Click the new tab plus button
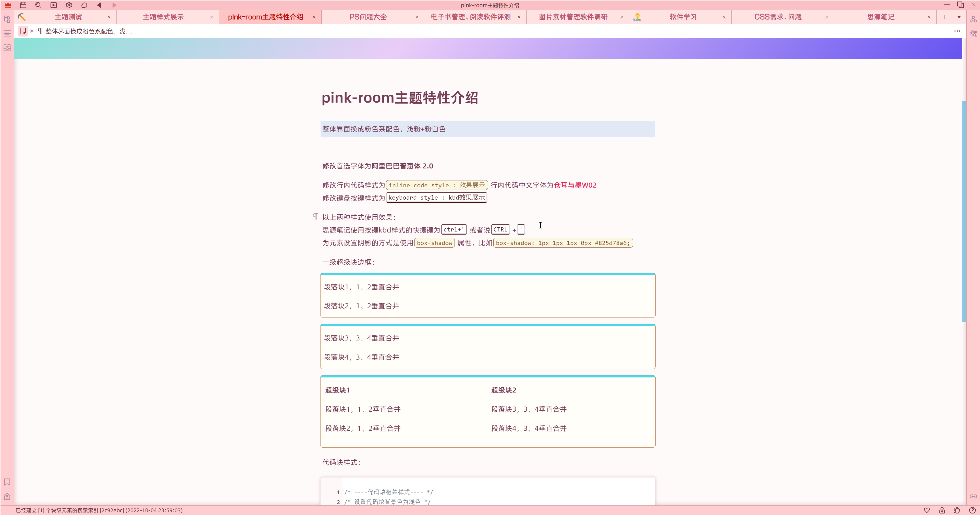 pos(945,17)
